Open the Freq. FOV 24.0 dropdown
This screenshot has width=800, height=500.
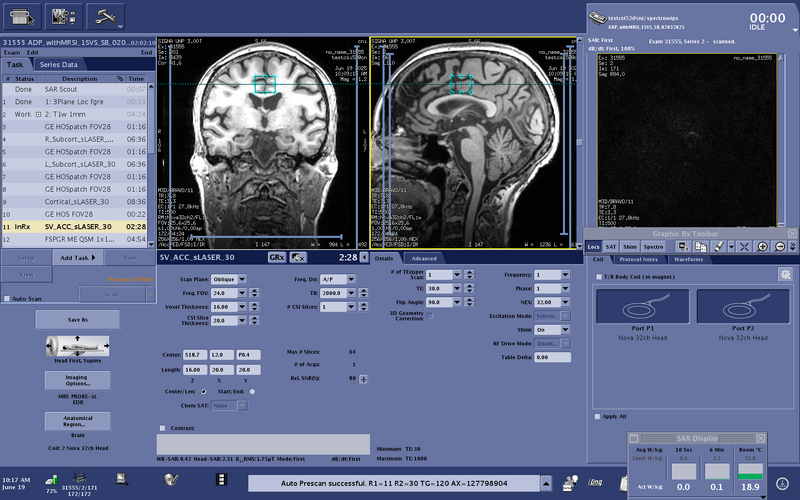click(242, 293)
